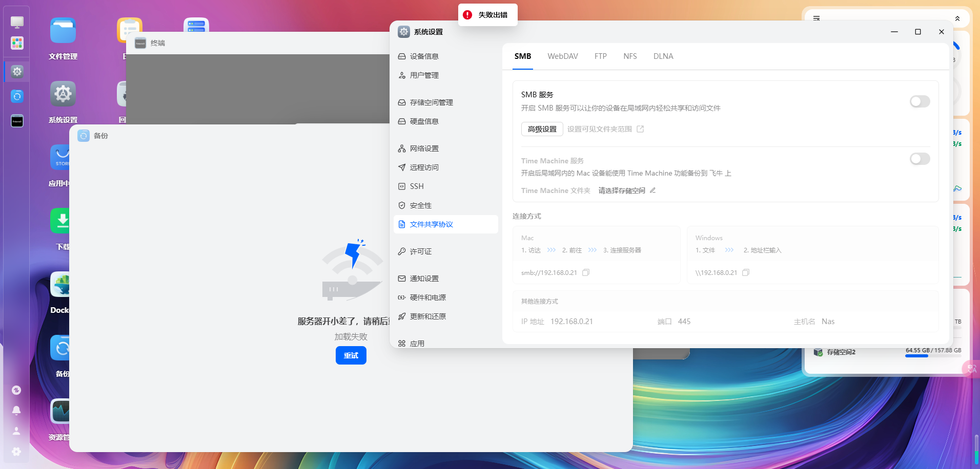Open the 设置可见文件夹范围 link
The width and height of the screenshot is (980, 469).
coord(605,129)
